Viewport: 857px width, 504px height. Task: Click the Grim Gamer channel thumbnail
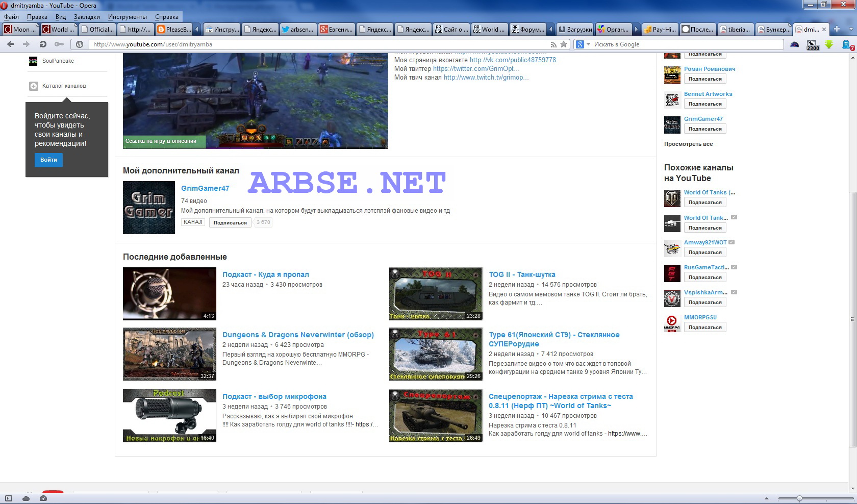[149, 208]
